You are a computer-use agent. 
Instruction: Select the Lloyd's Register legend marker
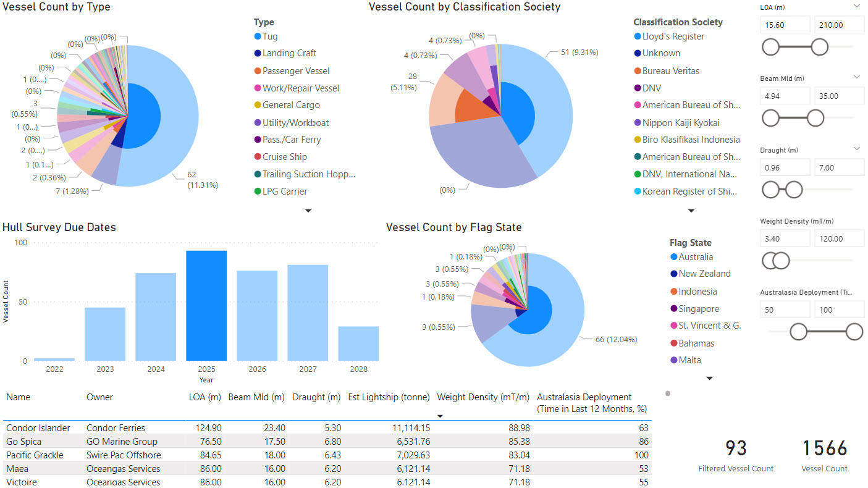tap(638, 37)
